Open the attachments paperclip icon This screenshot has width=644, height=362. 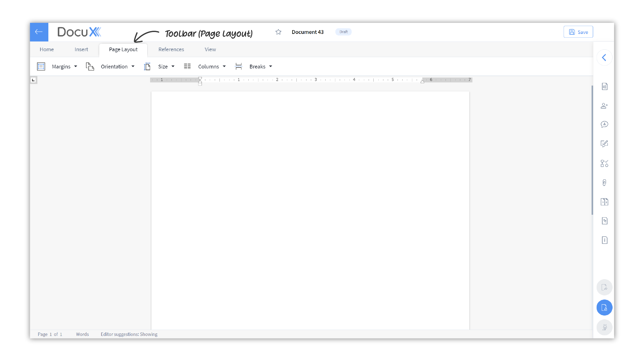pyautogui.click(x=604, y=183)
